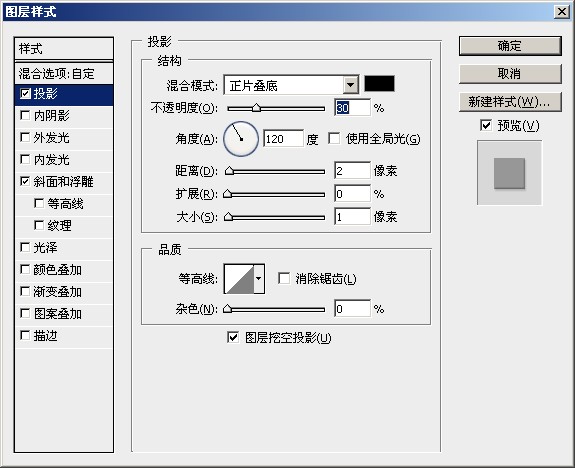Select the 渐变叠加 list label

58,292
